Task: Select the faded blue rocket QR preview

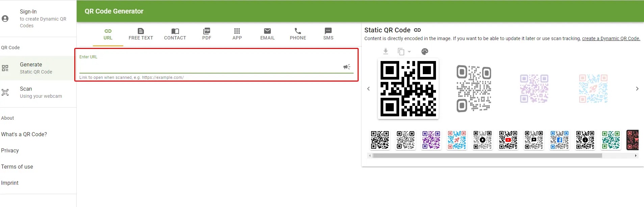Action: 593,89
